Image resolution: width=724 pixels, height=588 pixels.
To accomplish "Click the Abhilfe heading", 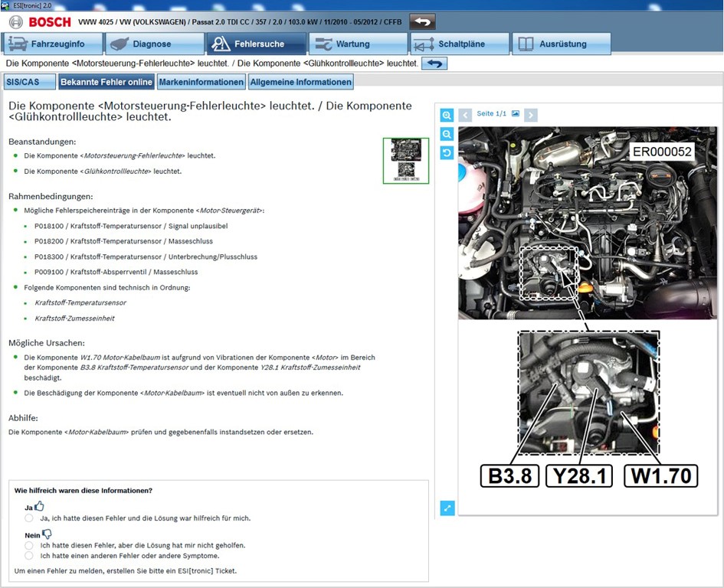I will point(23,418).
